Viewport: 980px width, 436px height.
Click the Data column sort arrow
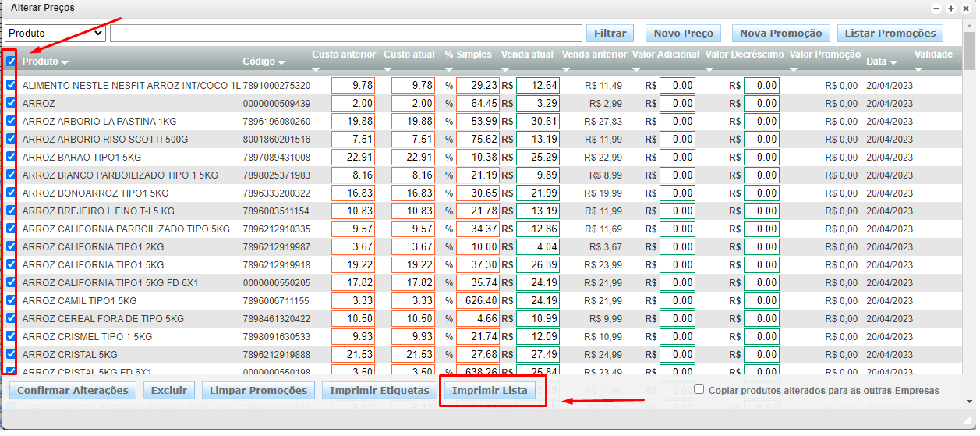point(893,62)
